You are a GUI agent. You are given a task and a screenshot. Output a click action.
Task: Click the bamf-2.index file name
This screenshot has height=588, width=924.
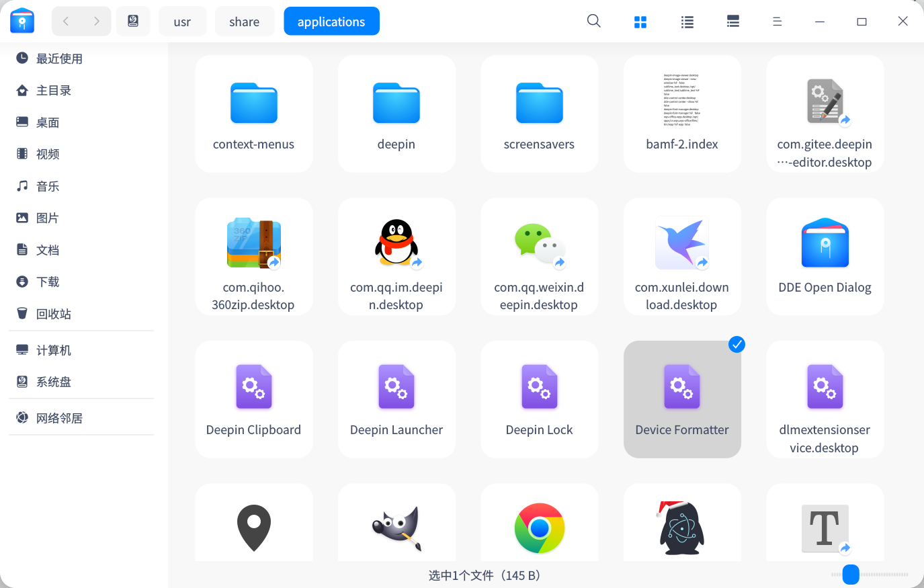tap(682, 144)
